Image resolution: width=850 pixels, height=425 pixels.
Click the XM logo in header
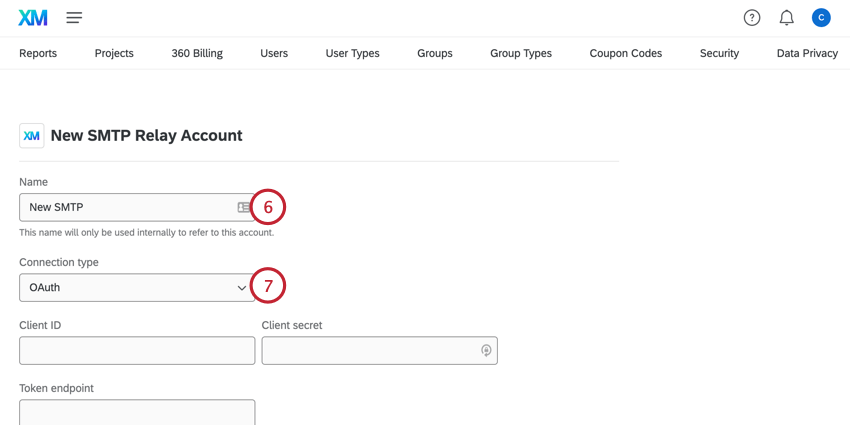point(33,18)
